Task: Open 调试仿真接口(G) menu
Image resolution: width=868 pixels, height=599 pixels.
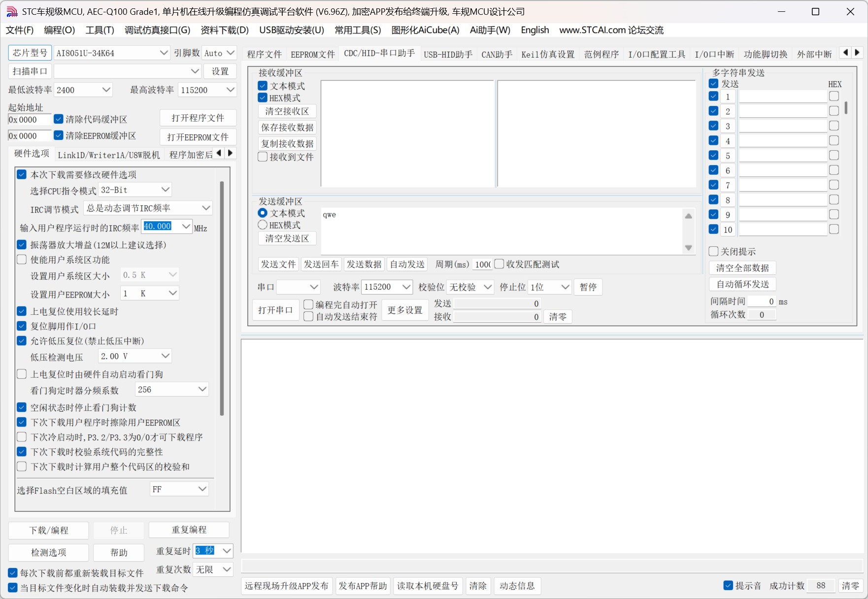Action: coord(157,30)
